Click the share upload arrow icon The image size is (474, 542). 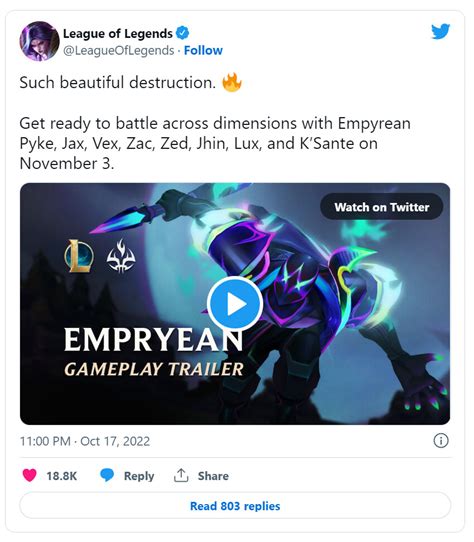(x=181, y=475)
